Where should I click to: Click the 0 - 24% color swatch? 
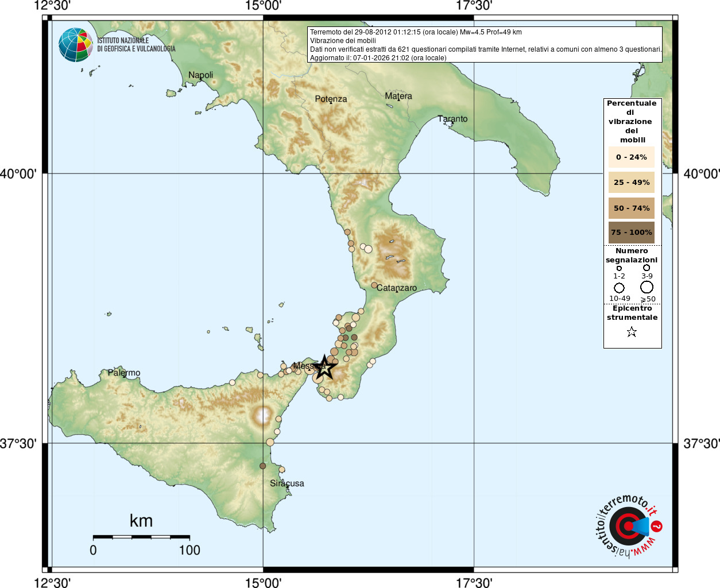point(631,157)
